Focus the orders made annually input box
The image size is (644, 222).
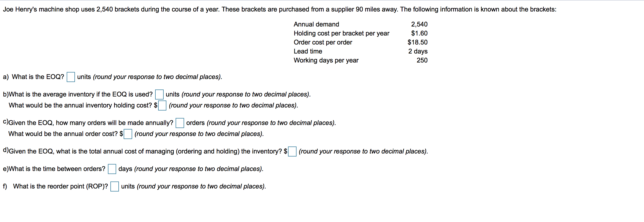pyautogui.click(x=180, y=123)
